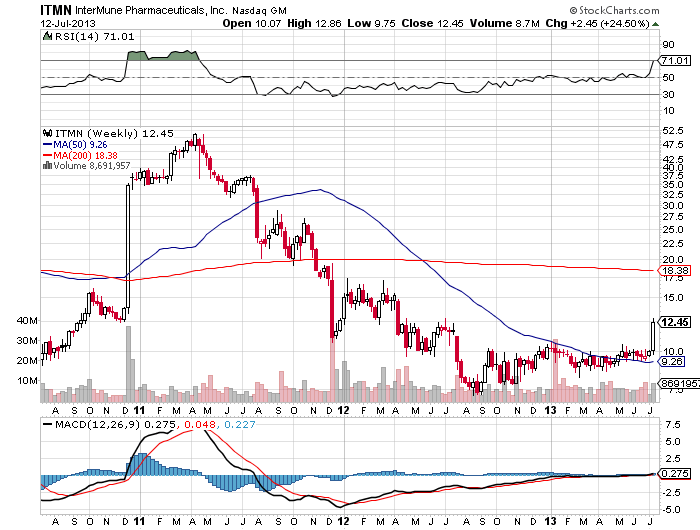Click the Volume 8.7M header value

504,23
